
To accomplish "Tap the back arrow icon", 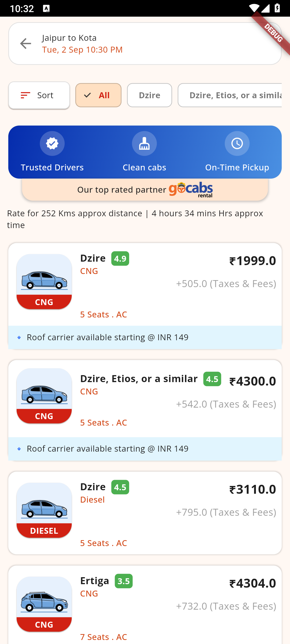I will (x=26, y=43).
